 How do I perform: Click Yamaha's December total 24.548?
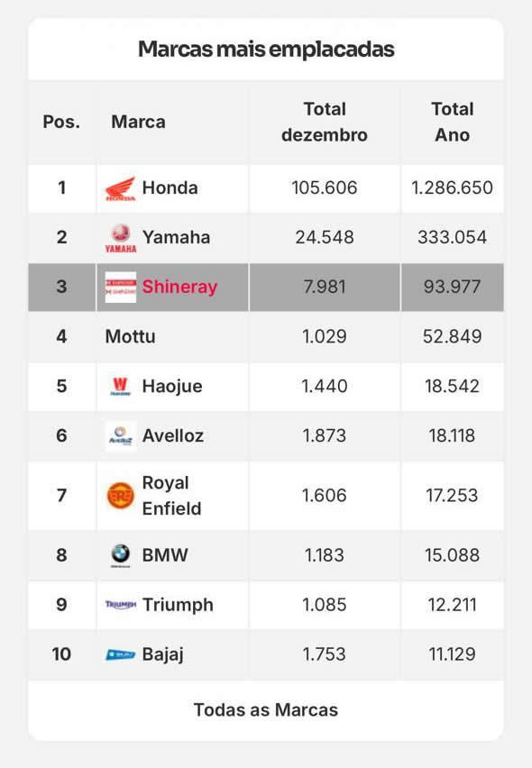coord(325,238)
